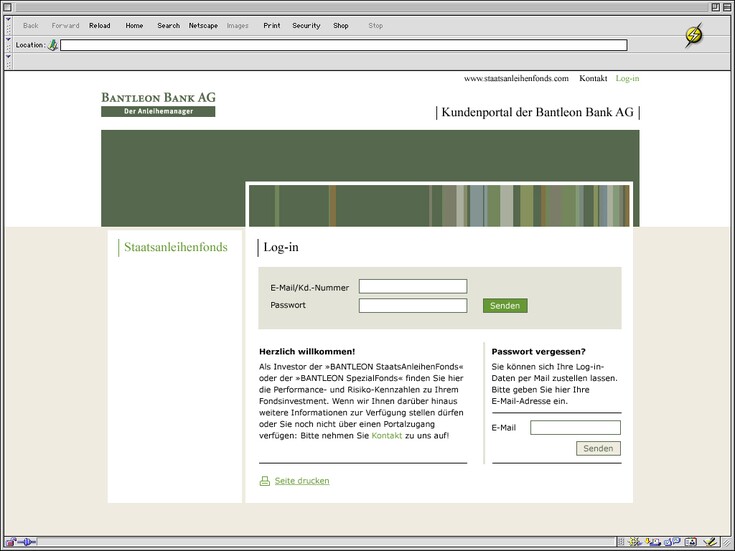Click the component bar drag handle
735x551 pixels.
click(x=621, y=542)
